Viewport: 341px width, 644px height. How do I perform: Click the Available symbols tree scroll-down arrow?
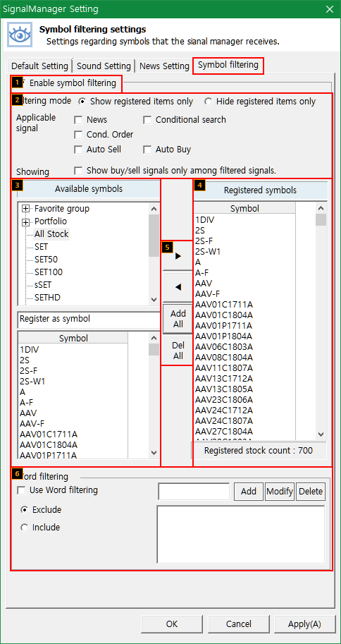154,300
